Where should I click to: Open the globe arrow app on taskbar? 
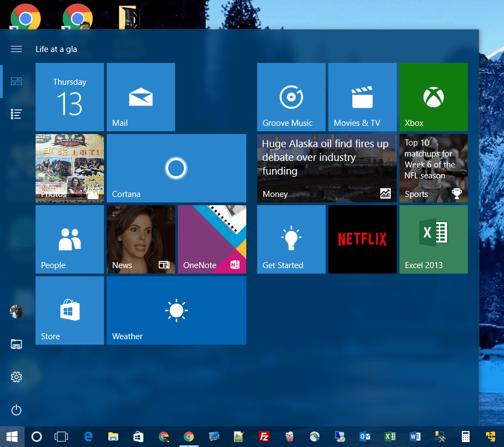[315, 437]
